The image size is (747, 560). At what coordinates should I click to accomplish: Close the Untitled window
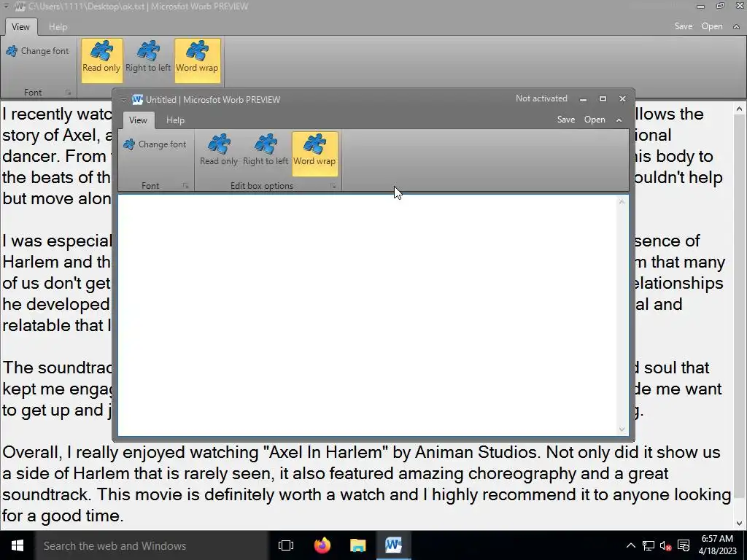[622, 99]
